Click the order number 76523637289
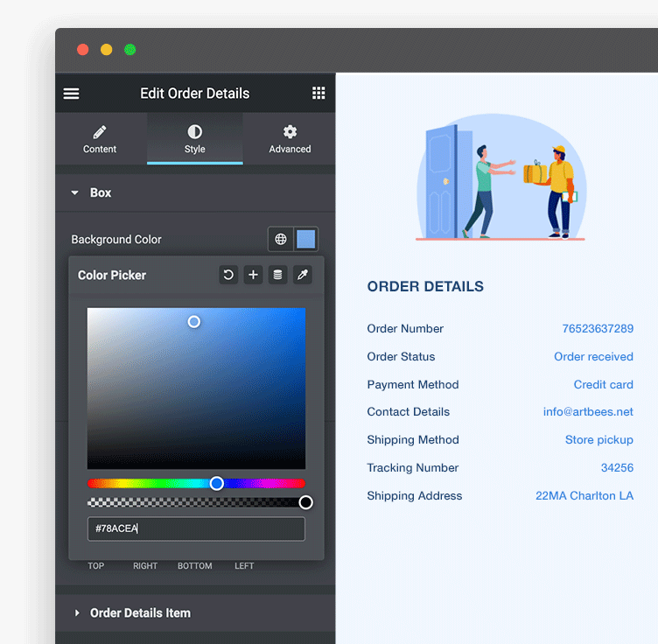Screen dimensions: 658x644 coord(597,329)
